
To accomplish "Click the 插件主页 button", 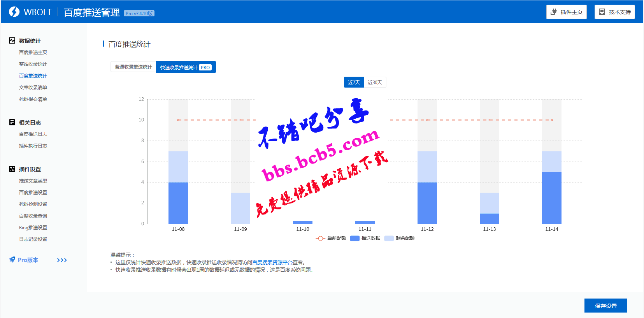I will point(566,12).
